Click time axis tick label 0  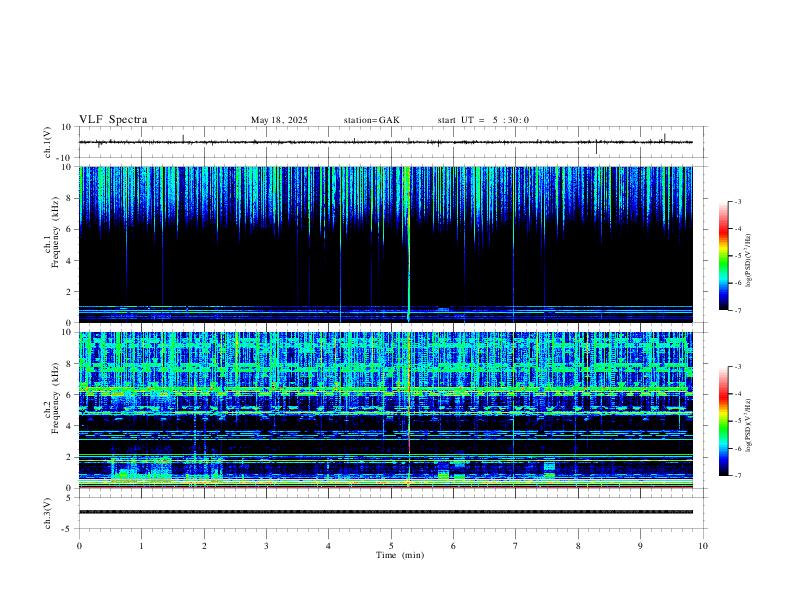click(x=79, y=546)
